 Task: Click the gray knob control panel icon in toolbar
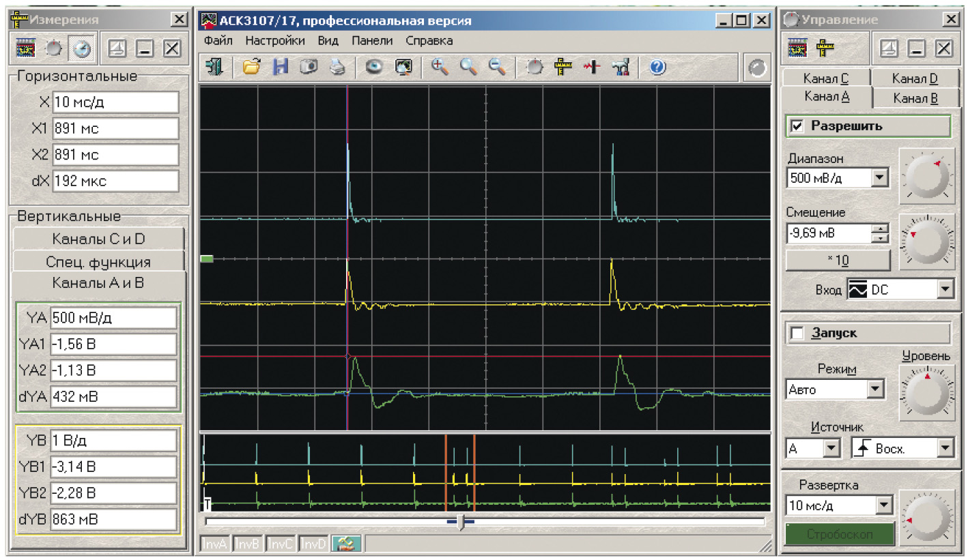pyautogui.click(x=535, y=67)
